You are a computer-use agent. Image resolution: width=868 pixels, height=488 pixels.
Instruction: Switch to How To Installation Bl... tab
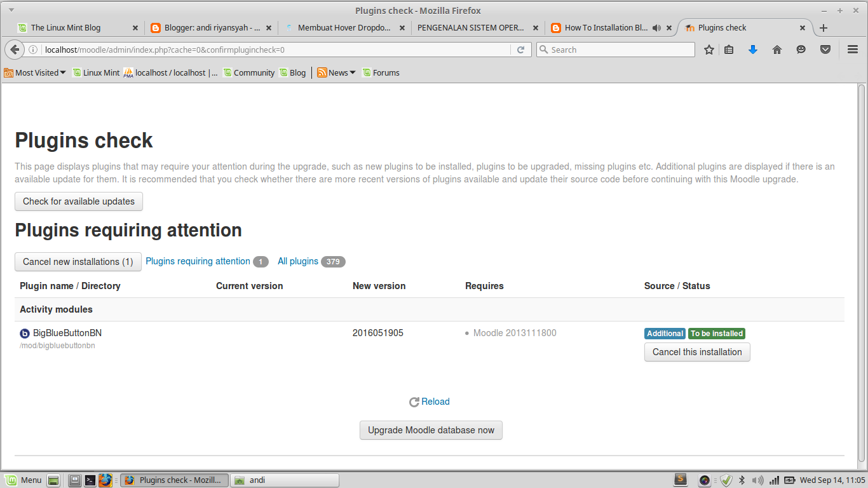point(611,28)
